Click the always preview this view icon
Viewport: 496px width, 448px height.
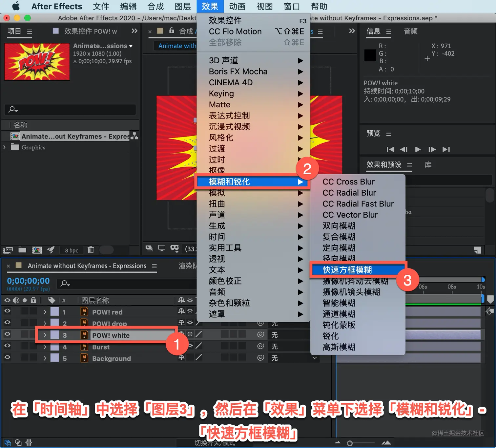point(149,248)
